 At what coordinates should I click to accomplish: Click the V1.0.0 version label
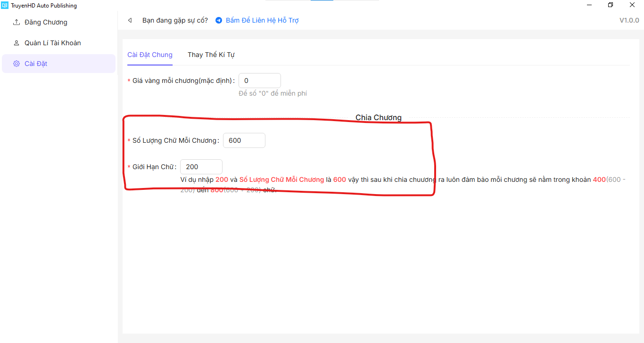[629, 20]
